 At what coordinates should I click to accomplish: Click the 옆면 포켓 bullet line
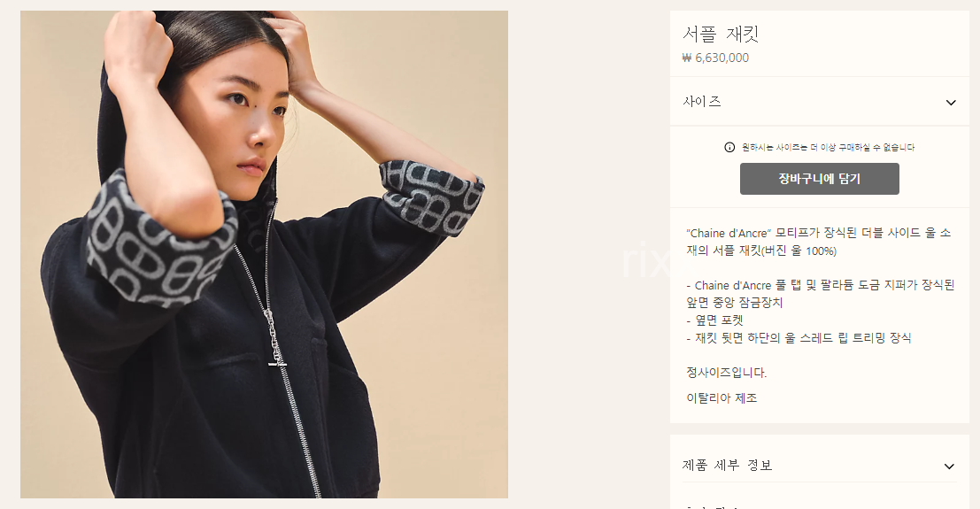(x=715, y=320)
